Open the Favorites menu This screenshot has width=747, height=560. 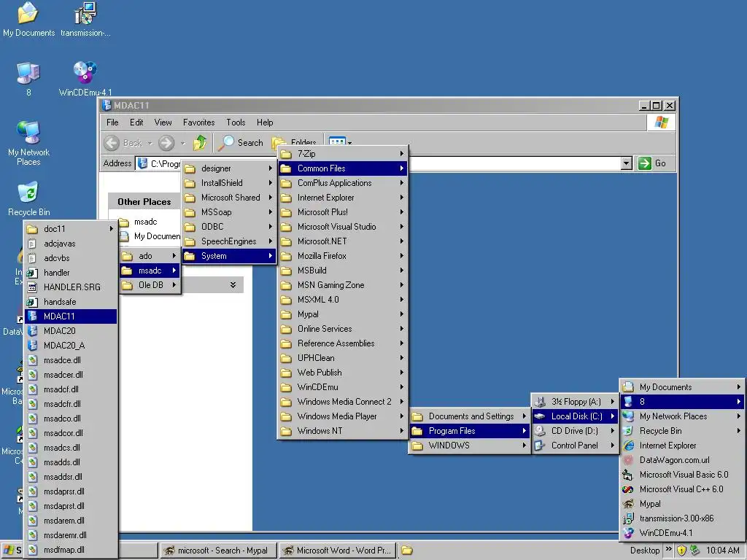tap(198, 122)
